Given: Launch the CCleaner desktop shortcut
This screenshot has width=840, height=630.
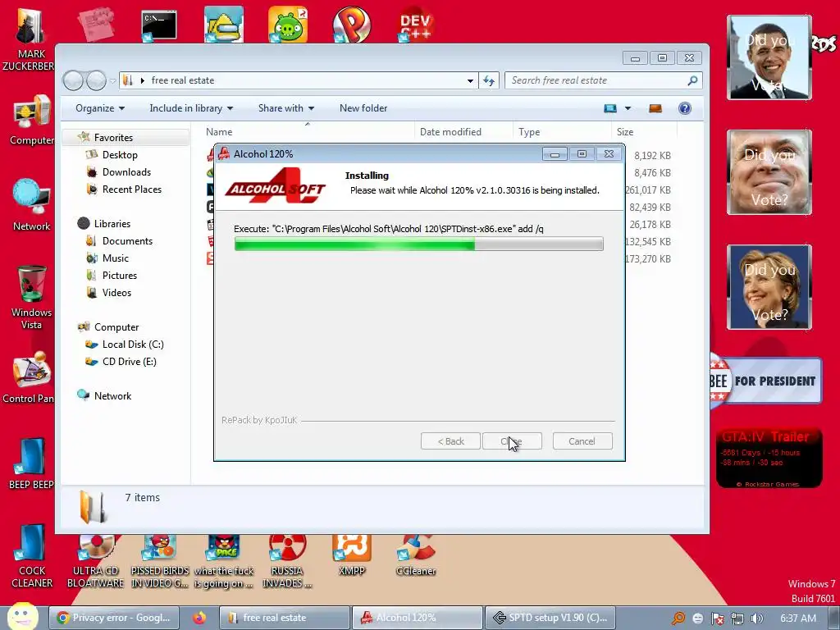Looking at the screenshot, I should tap(416, 556).
